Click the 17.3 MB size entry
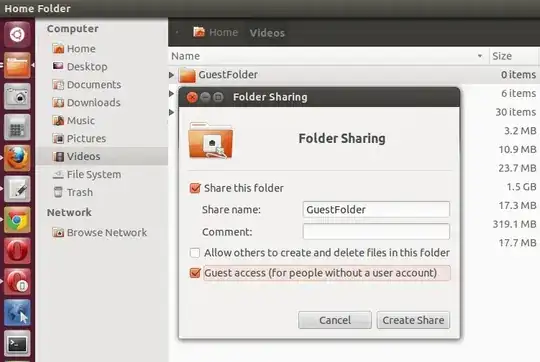The width and height of the screenshot is (540, 362). pyautogui.click(x=517, y=206)
